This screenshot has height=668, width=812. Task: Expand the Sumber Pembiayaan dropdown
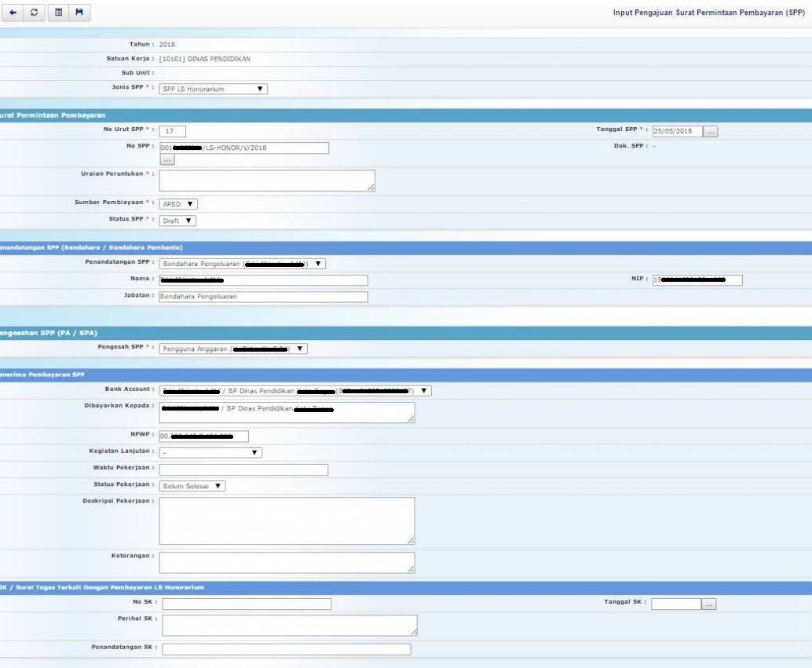[x=178, y=204]
